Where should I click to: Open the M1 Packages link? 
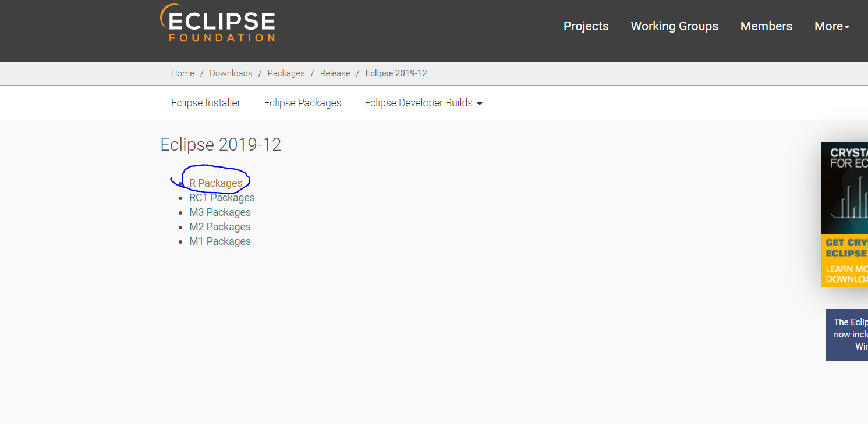[x=219, y=241]
